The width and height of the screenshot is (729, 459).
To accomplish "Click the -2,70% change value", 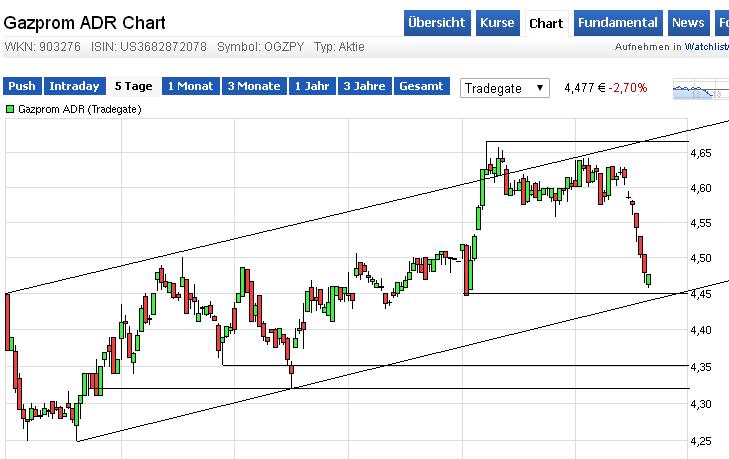I will (x=628, y=88).
